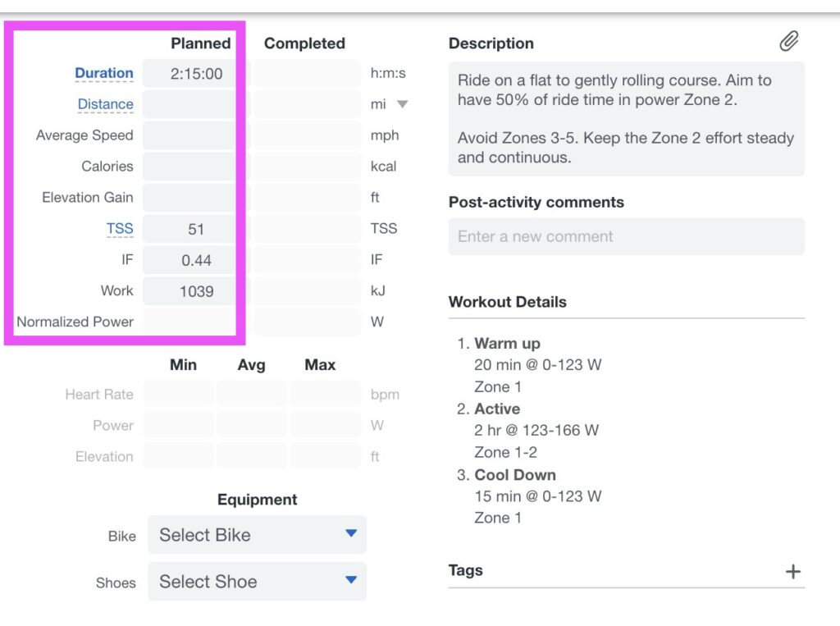Click the planned TSS field

point(195,230)
